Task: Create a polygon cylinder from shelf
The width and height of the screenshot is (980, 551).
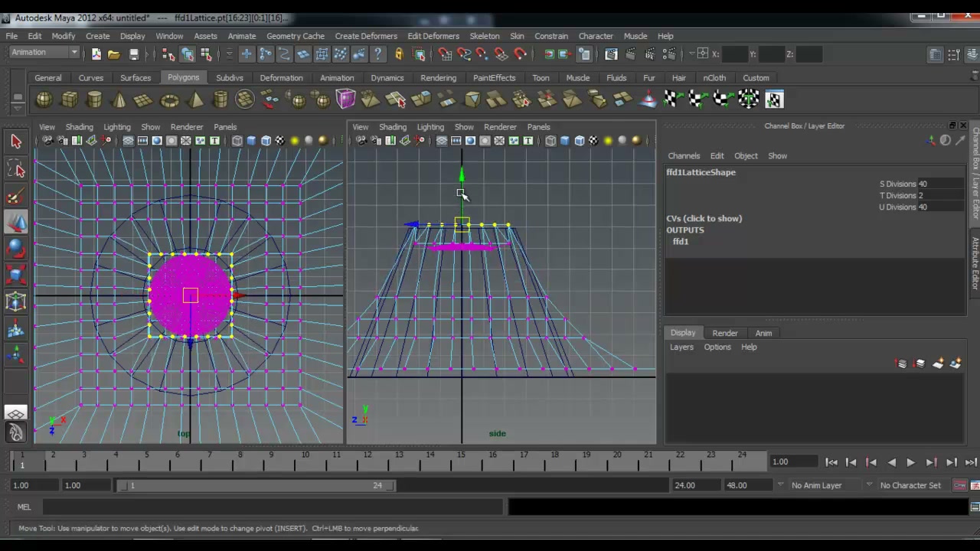Action: pos(94,99)
